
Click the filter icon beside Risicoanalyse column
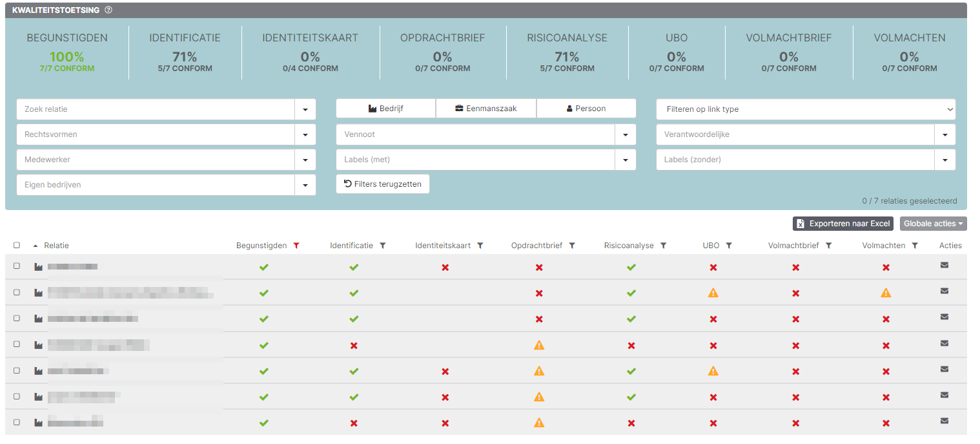coord(664,246)
